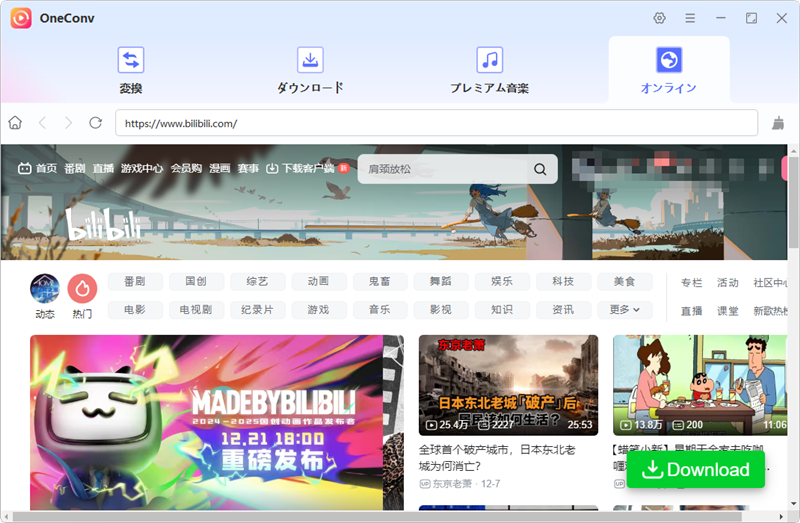Open the 专栏 link
This screenshot has width=800, height=523.
tap(692, 283)
